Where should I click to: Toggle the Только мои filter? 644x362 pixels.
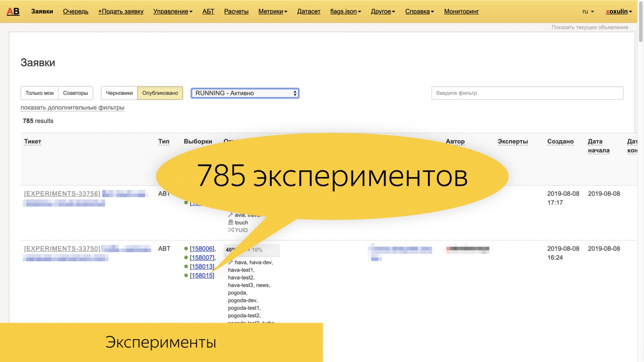[39, 93]
